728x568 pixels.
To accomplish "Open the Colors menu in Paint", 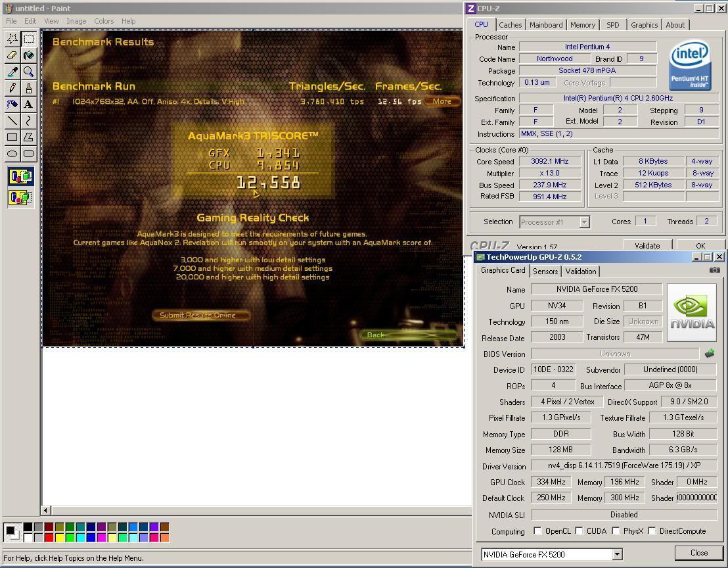I will pyautogui.click(x=104, y=21).
